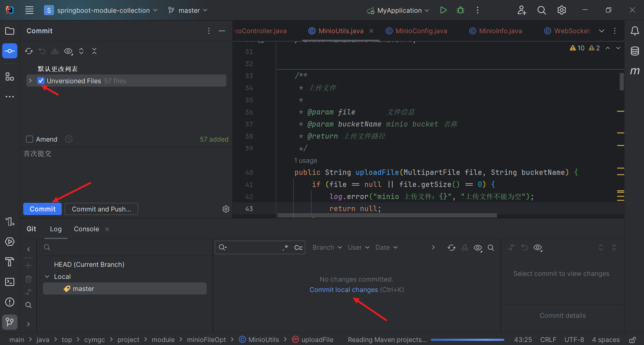Screen dimensions: 644x345
Task: Click the Maven reading progress bar
Action: click(x=467, y=340)
